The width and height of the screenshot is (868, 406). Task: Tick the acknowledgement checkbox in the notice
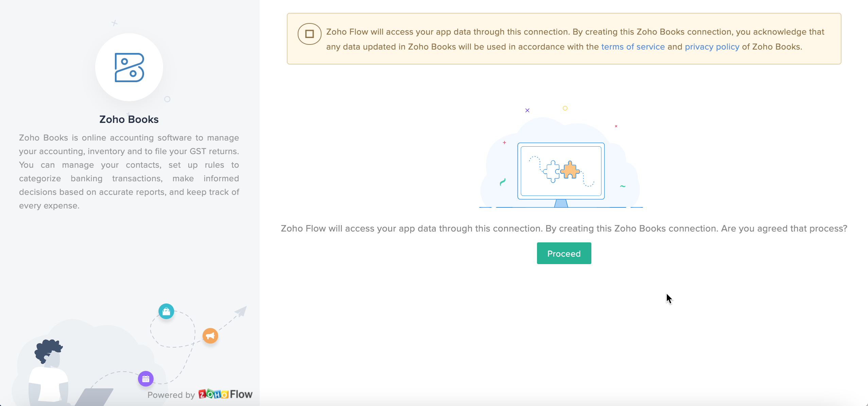click(x=309, y=34)
